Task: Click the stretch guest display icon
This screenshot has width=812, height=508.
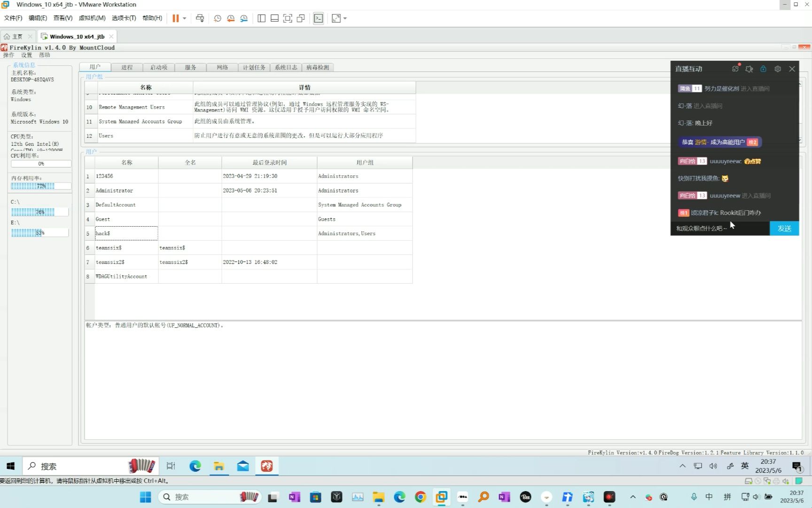Action: (x=336, y=18)
